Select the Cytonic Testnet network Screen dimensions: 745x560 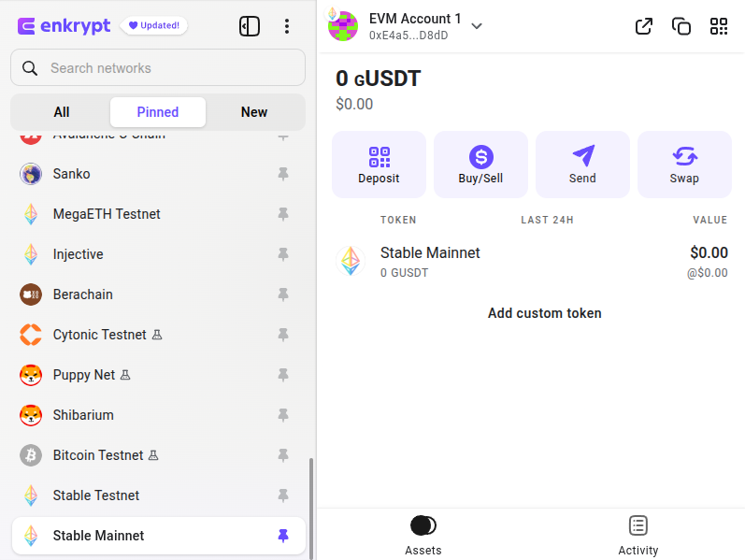[x=158, y=335]
